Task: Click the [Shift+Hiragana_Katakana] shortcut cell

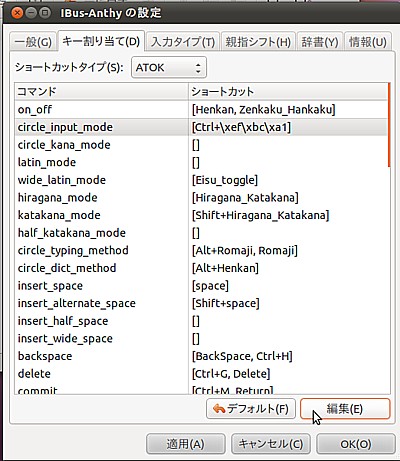Action: pos(288,215)
